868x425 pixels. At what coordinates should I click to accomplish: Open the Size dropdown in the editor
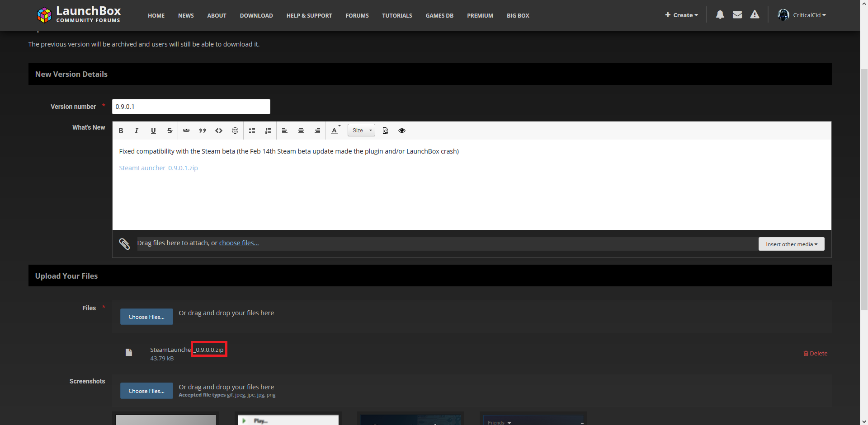[361, 131]
